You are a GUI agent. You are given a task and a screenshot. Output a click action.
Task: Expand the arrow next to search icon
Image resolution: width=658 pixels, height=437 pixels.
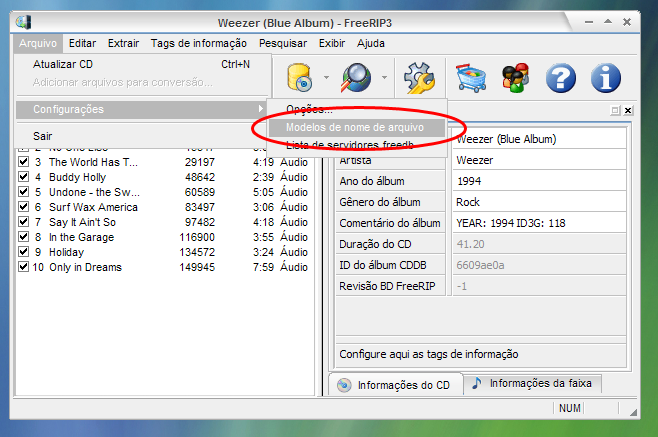pyautogui.click(x=384, y=78)
